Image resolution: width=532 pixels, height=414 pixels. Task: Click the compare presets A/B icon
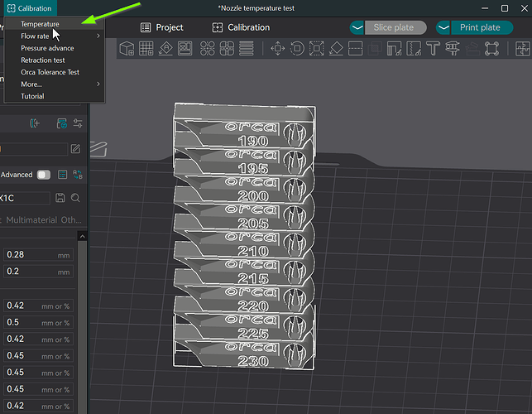pyautogui.click(x=78, y=175)
